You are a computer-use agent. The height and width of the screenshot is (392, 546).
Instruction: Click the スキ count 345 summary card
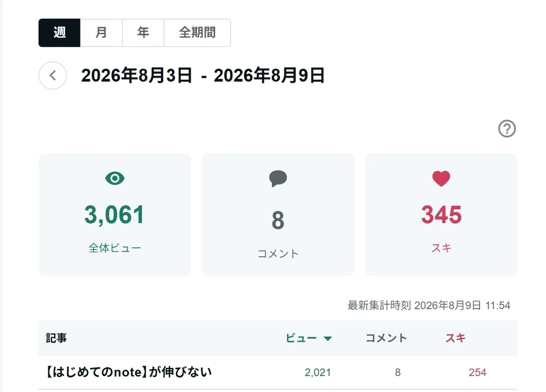[x=441, y=215]
